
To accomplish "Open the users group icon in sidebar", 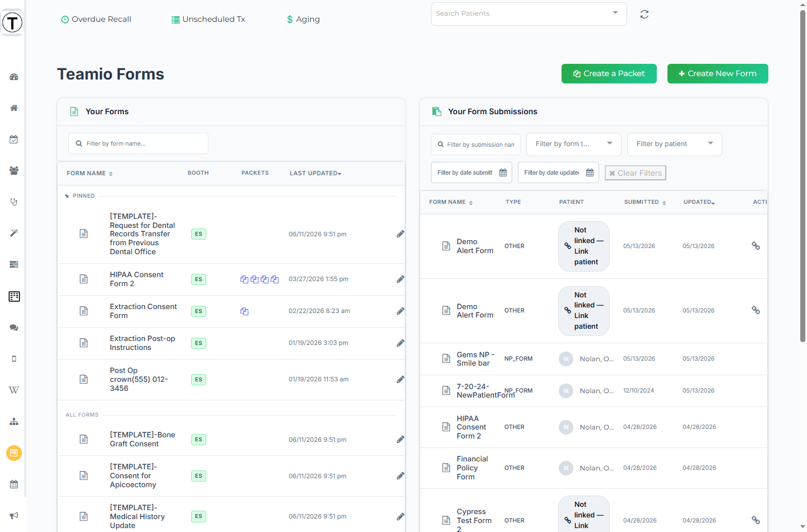I will 14,171.
